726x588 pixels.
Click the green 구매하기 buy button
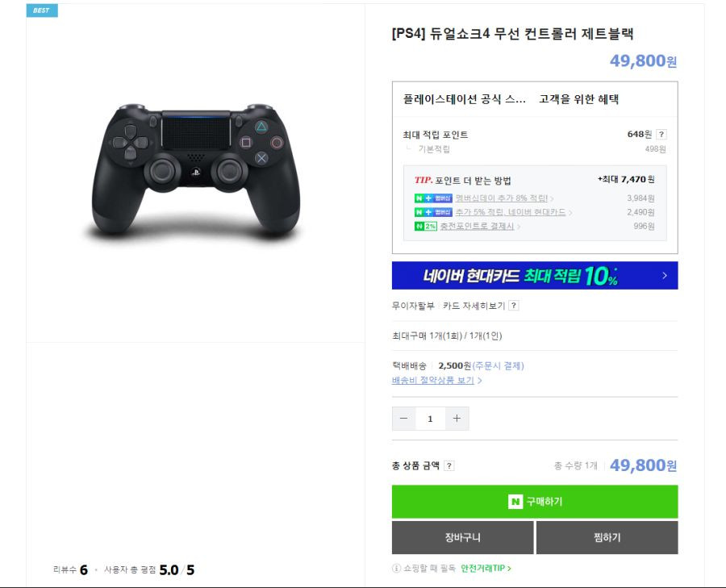click(535, 502)
